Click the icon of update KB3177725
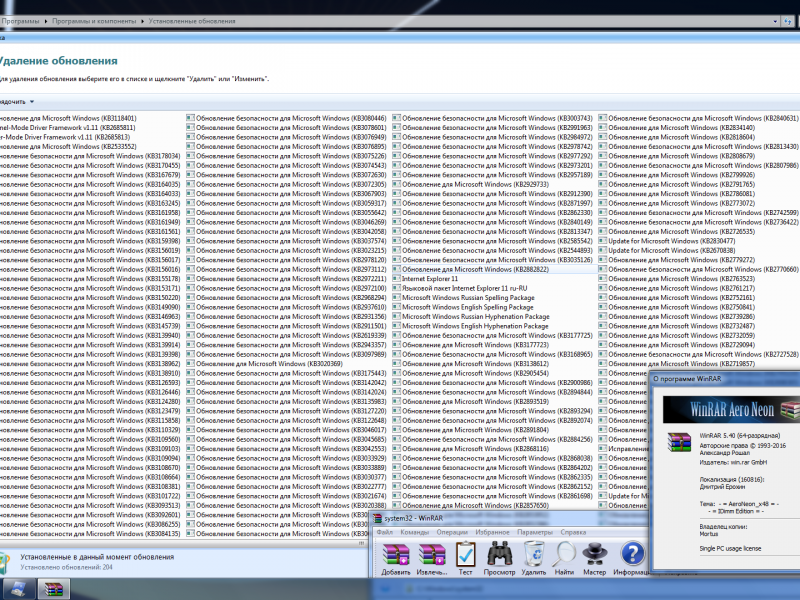This screenshot has height=600, width=800. [396, 335]
